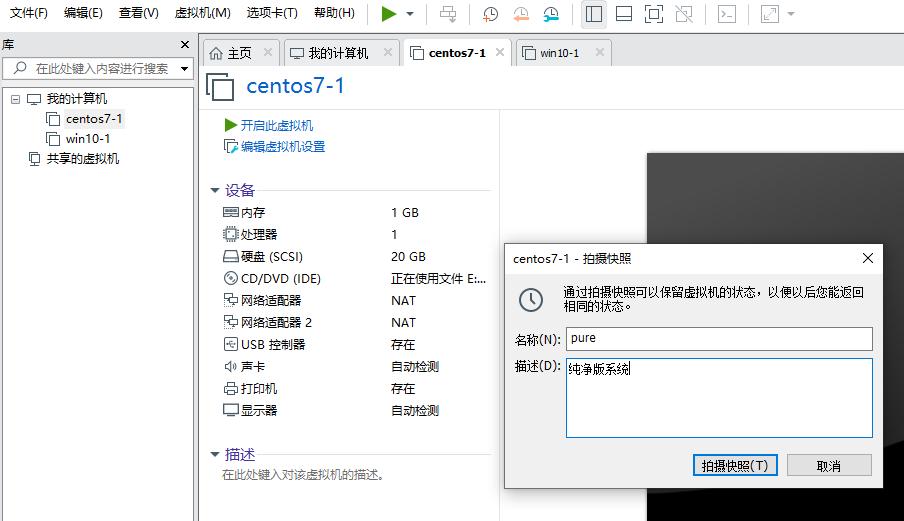Click the 20 GB hard disk value
The image size is (904, 521).
click(408, 256)
